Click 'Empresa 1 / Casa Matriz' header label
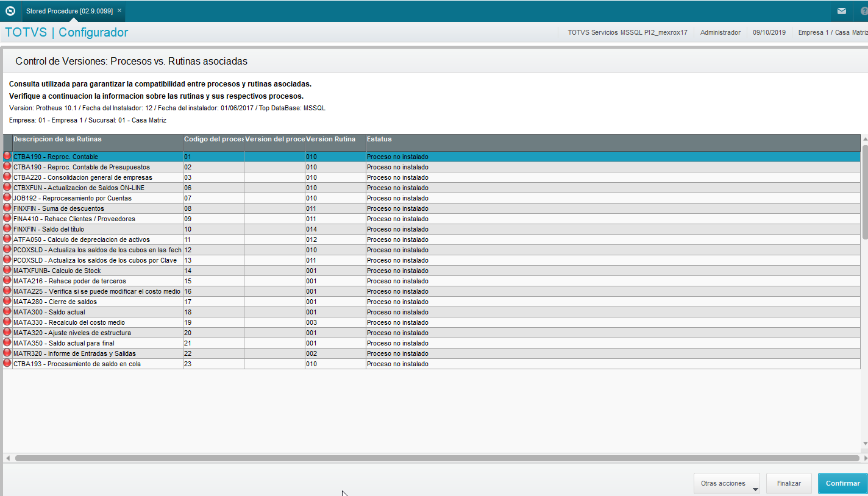 click(833, 32)
